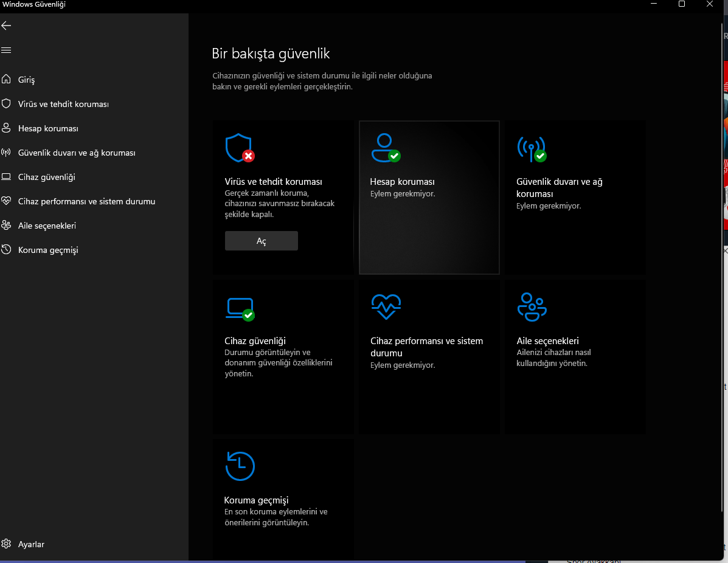Click the antenna icon beside Güvenlik duvarı in sidebar
The height and width of the screenshot is (563, 728).
coord(6,152)
